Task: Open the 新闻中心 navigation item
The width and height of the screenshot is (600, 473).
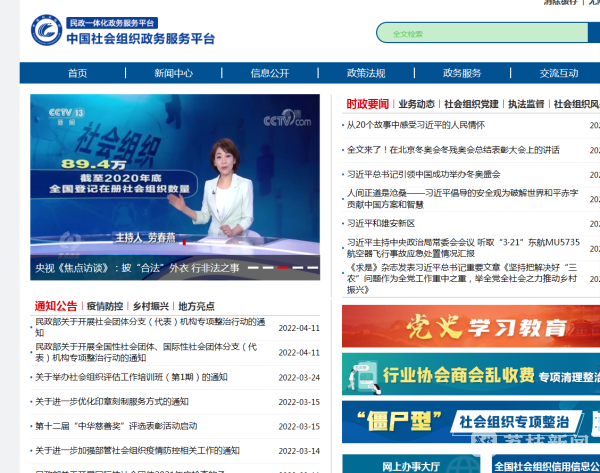Action: pyautogui.click(x=173, y=73)
